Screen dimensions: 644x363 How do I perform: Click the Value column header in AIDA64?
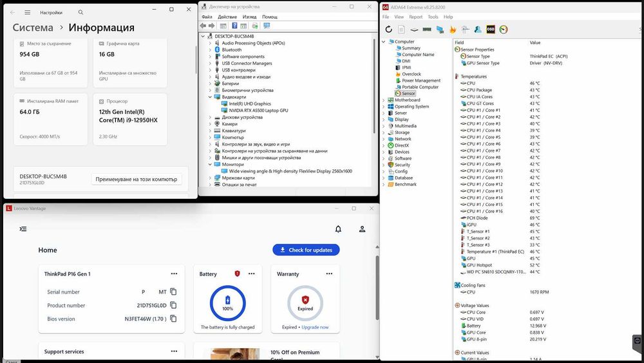click(535, 42)
